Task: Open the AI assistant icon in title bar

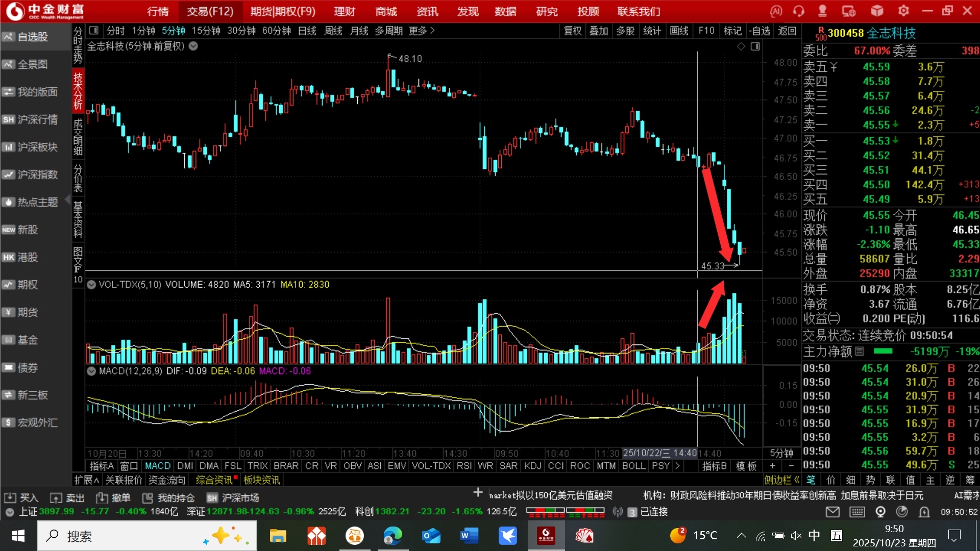Action: pos(776,11)
